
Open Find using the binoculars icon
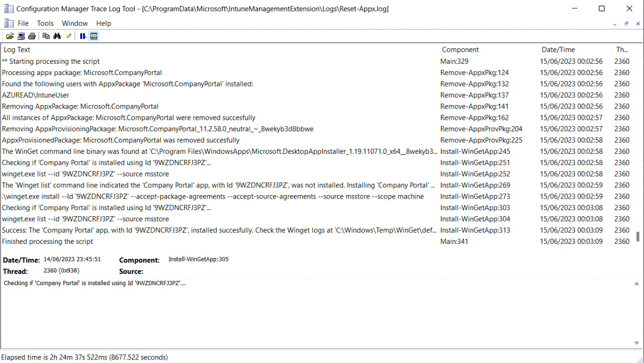point(57,36)
